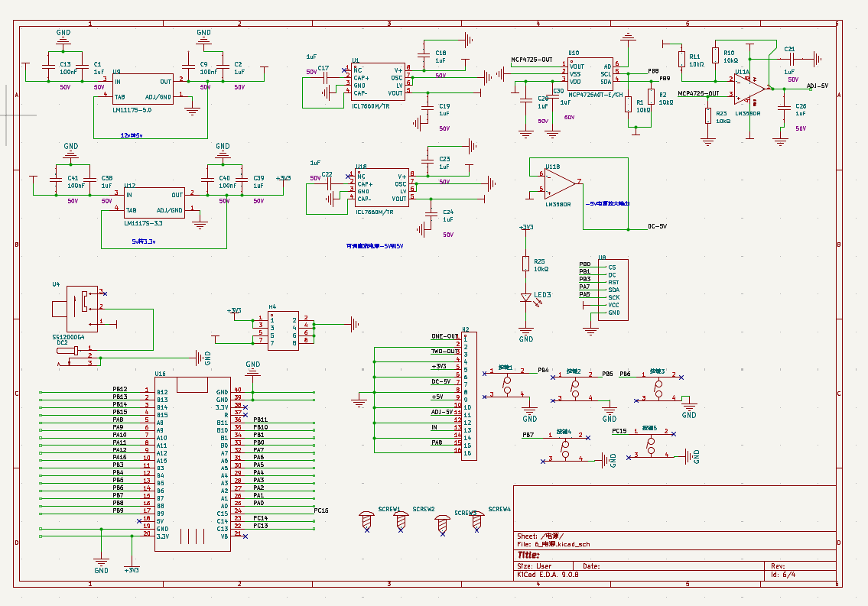Click the PB0 label on U8 CS pin
Viewport: 868px width, 606px height.
pos(584,264)
